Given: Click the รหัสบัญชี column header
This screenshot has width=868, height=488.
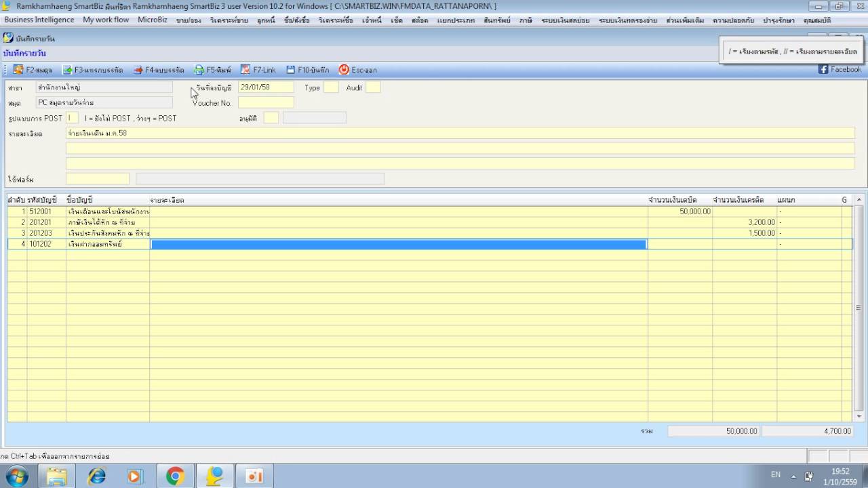Looking at the screenshot, I should tap(42, 200).
